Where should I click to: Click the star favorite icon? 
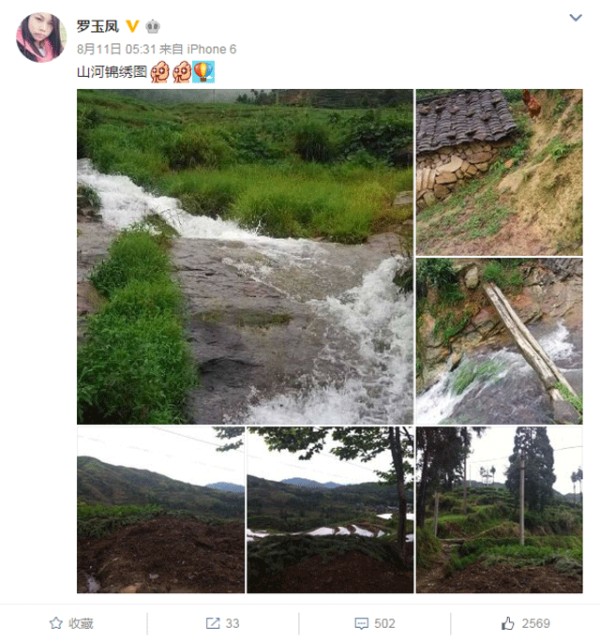56,623
